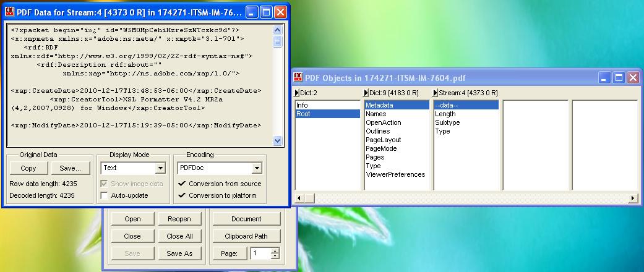Select Metadata entry in Dict:9 list
644x272 pixels.
click(397, 105)
